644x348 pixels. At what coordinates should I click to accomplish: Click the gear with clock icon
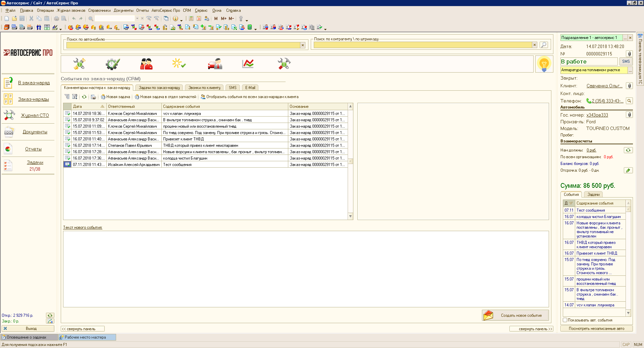pyautogui.click(x=112, y=63)
